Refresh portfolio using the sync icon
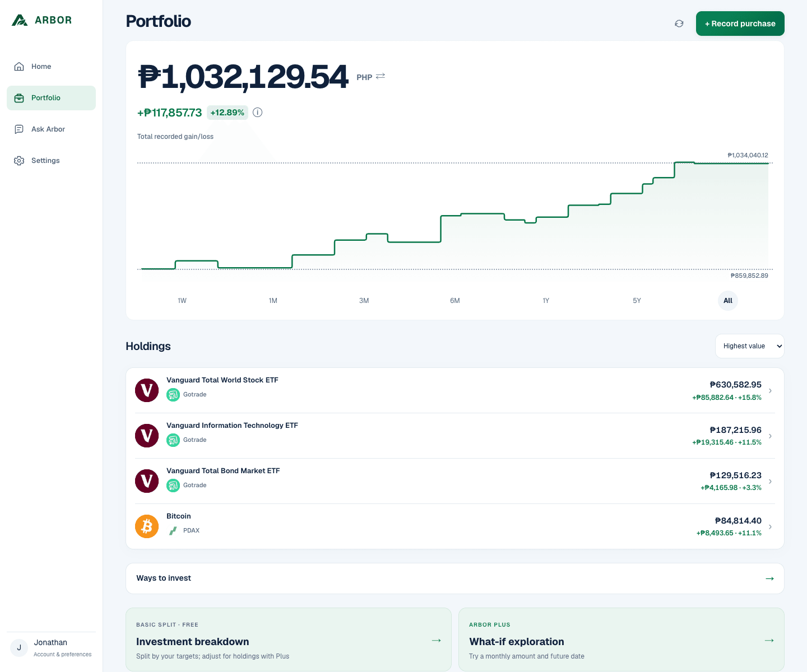Screen dimensions: 807x672 point(679,24)
